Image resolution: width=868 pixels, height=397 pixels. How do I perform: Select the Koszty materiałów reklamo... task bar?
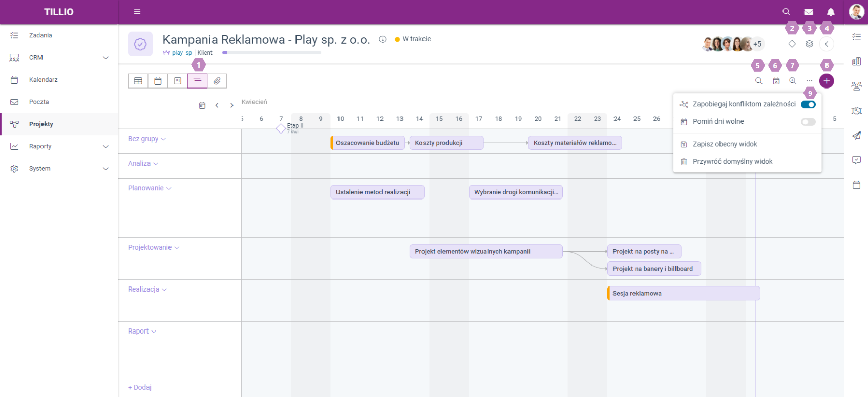tap(575, 143)
